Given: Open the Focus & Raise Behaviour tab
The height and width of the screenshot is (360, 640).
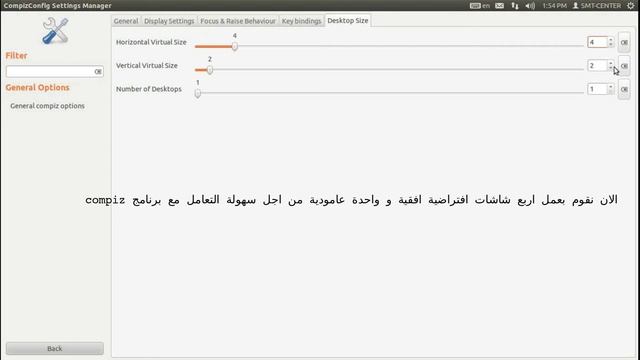Looking at the screenshot, I should [238, 21].
